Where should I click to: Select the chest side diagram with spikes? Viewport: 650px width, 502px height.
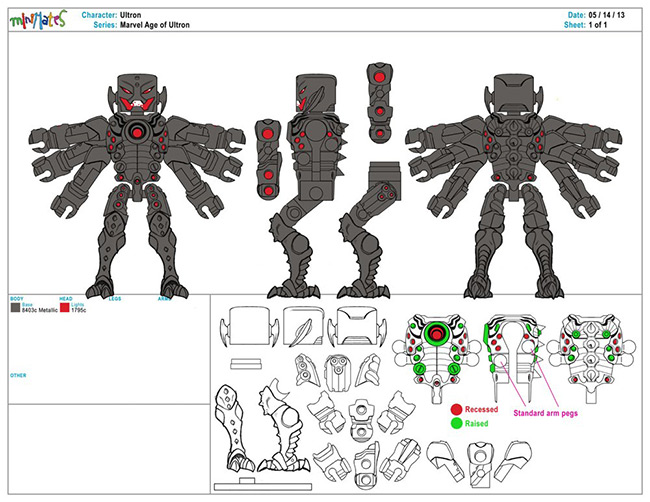click(514, 359)
